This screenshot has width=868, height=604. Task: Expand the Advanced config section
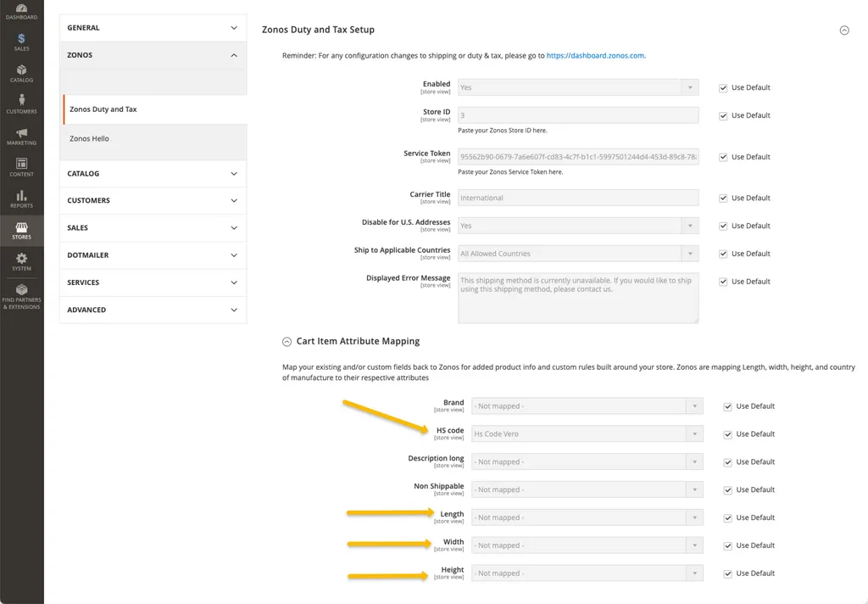point(153,310)
